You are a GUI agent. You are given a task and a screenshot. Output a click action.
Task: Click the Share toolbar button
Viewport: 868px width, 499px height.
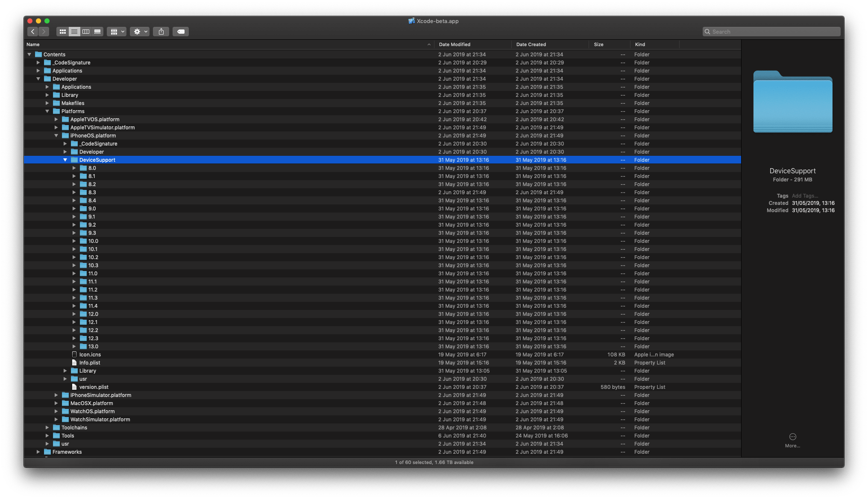(161, 32)
